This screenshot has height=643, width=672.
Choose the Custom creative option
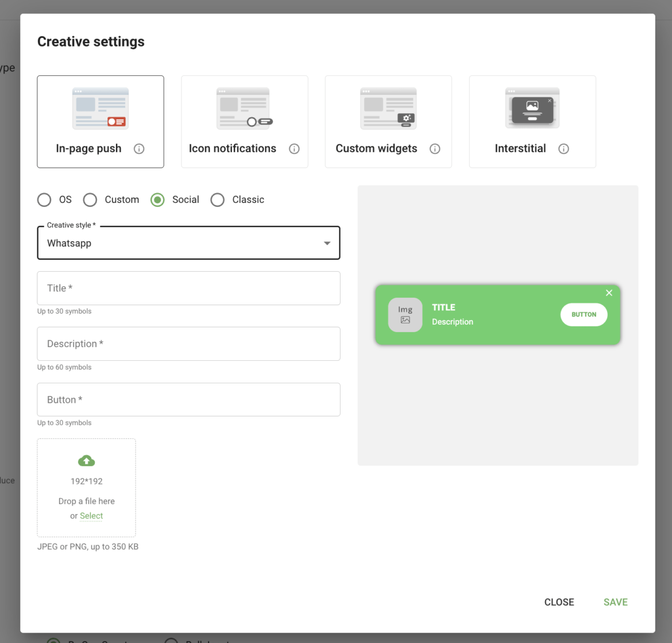pyautogui.click(x=90, y=199)
